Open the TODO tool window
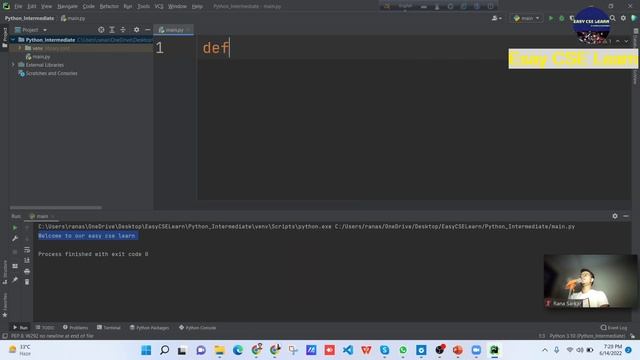This screenshot has width=640, height=360. (45, 327)
